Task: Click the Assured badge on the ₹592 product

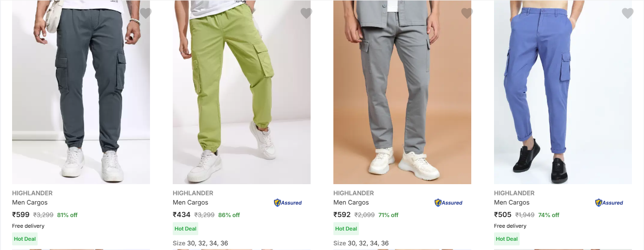Action: pyautogui.click(x=449, y=203)
